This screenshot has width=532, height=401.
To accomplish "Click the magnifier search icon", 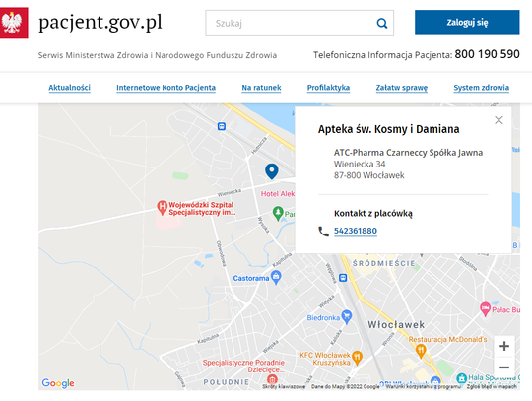I will coord(382,23).
